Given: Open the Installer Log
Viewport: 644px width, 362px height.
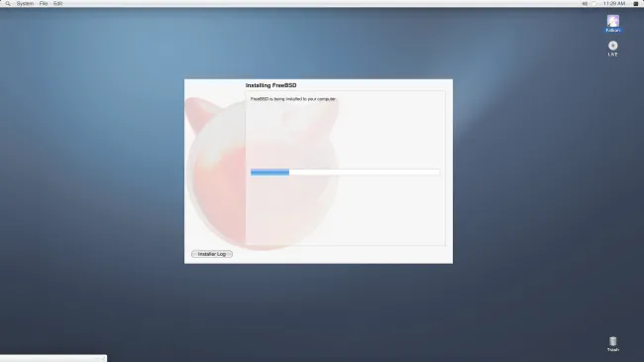Looking at the screenshot, I should click(212, 254).
